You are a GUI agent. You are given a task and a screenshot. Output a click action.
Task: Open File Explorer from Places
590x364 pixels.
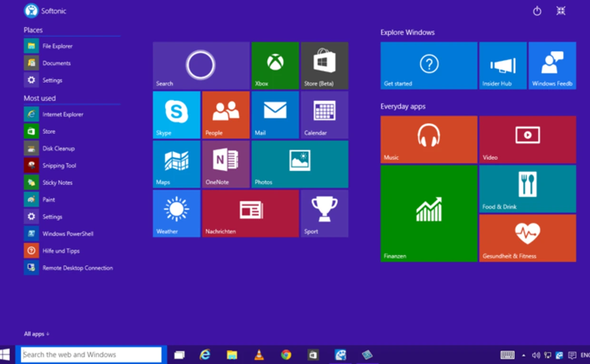[x=57, y=46]
